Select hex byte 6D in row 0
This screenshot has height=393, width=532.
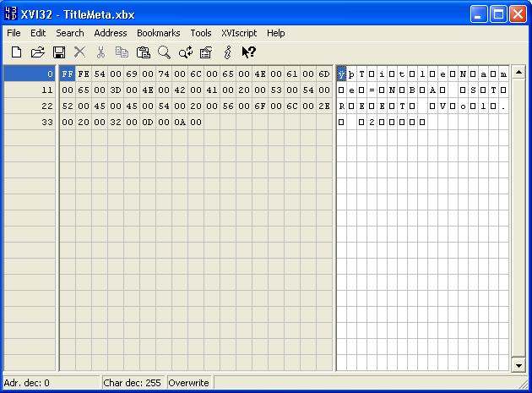point(324,74)
